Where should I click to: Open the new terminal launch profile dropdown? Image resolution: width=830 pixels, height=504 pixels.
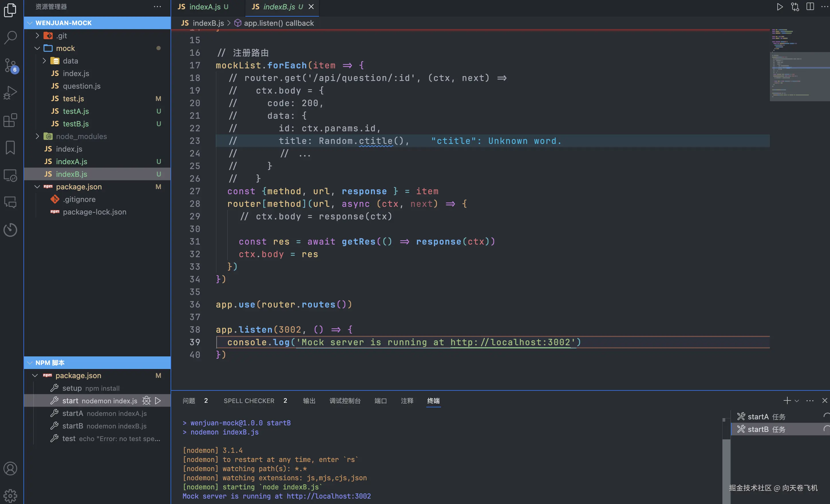pyautogui.click(x=797, y=401)
